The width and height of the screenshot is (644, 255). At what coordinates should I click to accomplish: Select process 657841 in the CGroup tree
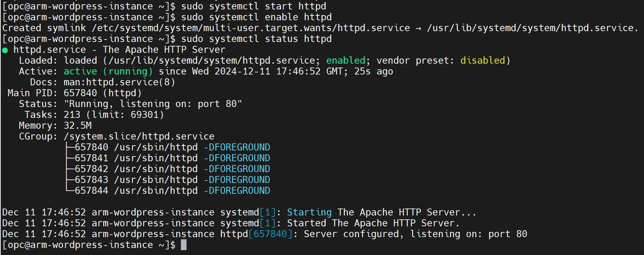point(92,158)
